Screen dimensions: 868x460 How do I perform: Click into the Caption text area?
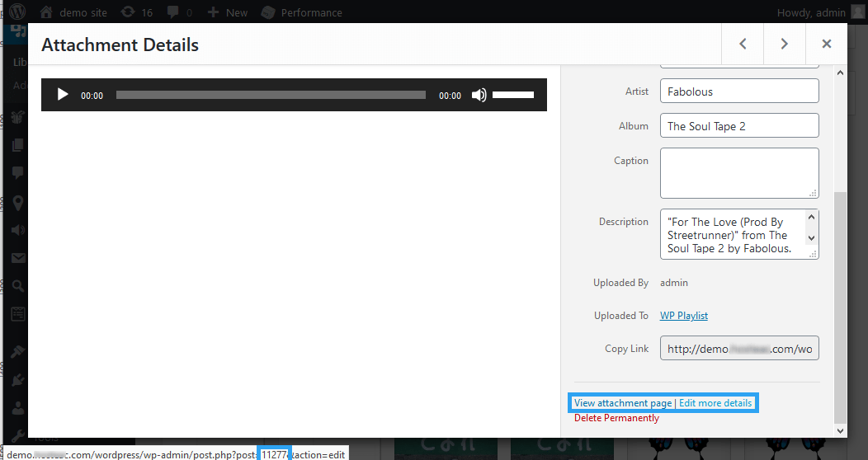[x=739, y=173]
